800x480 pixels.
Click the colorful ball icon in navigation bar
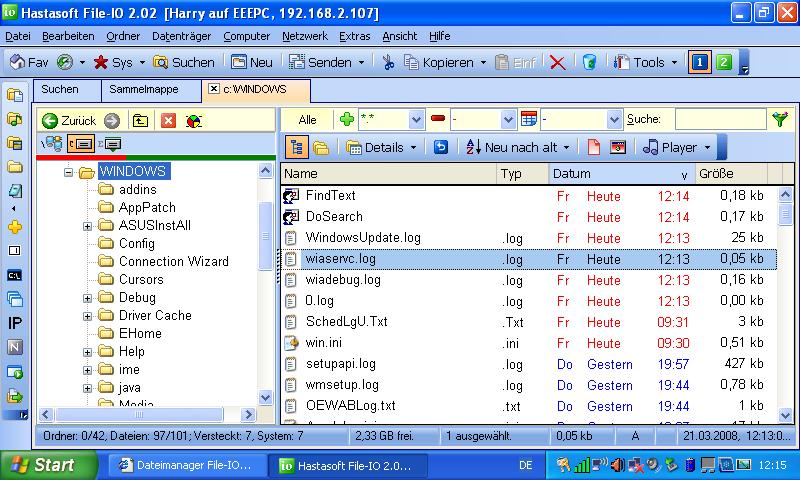coord(194,121)
